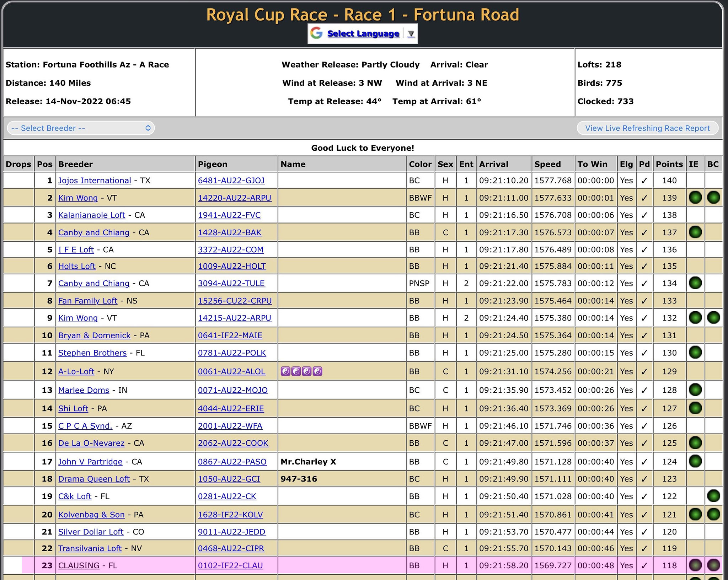Click the Pigeon column header

tap(236, 164)
